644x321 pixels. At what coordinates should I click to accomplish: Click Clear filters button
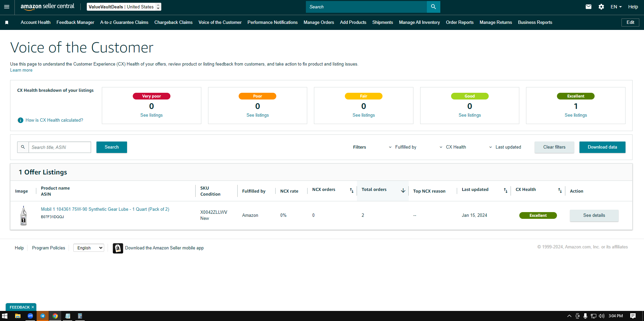point(554,147)
